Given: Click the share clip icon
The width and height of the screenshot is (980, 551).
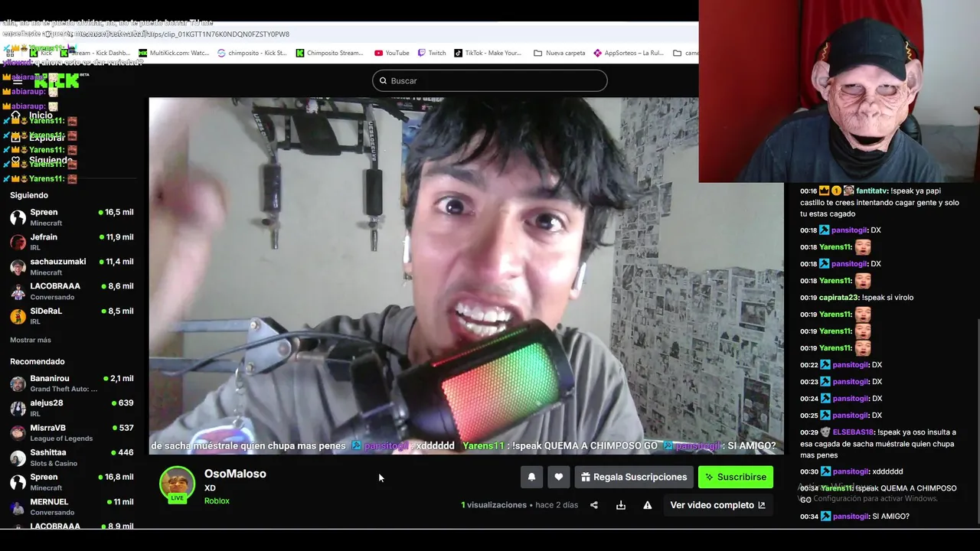Looking at the screenshot, I should coord(594,505).
